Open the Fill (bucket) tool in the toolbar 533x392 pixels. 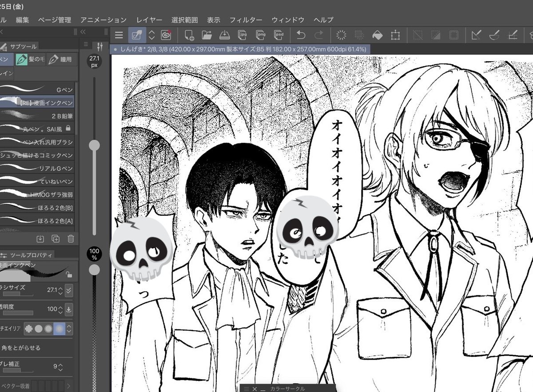(x=377, y=35)
